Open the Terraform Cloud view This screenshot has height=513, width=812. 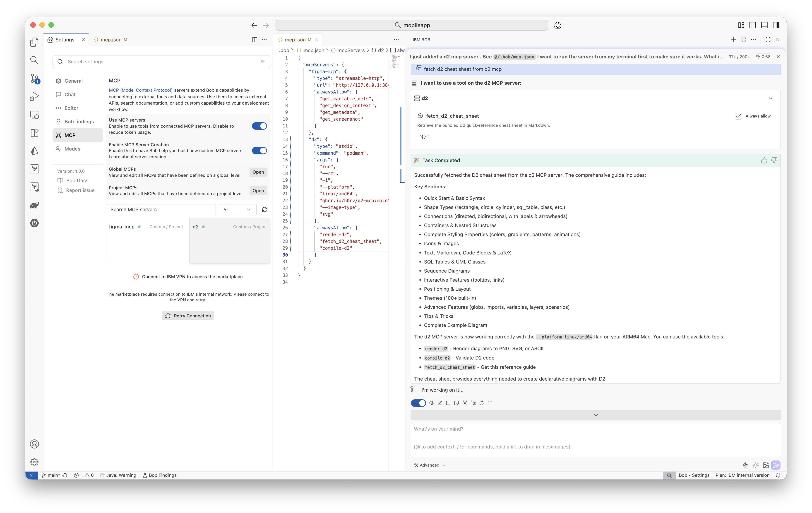click(x=34, y=187)
